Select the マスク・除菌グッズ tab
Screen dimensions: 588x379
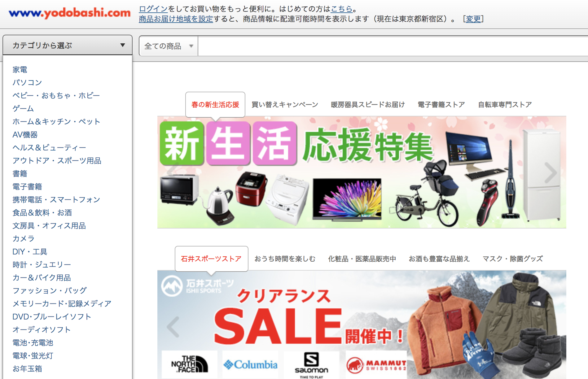point(513,259)
